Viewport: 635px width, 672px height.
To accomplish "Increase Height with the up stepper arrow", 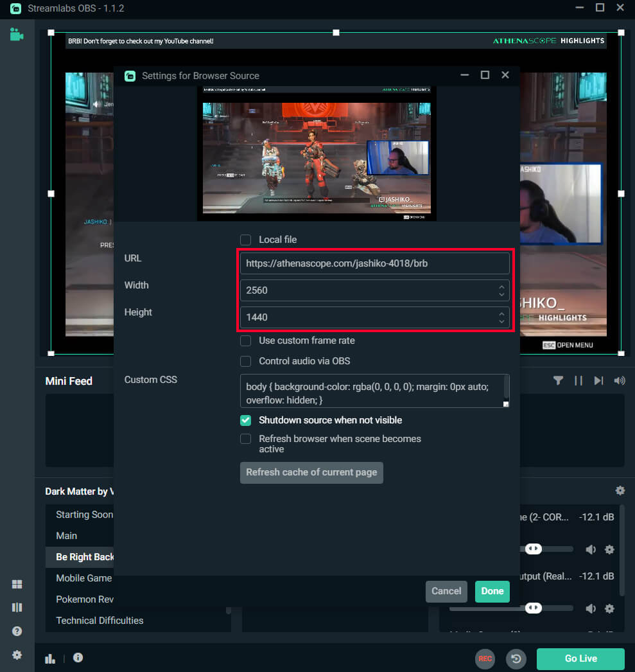I will pyautogui.click(x=501, y=314).
